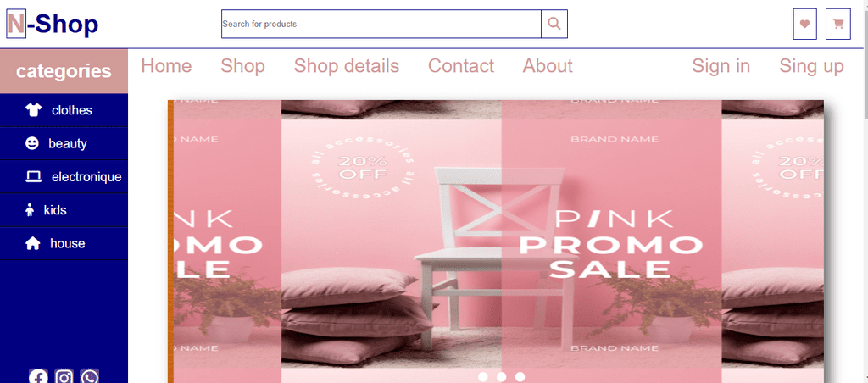Open the Instagram social icon

click(64, 377)
